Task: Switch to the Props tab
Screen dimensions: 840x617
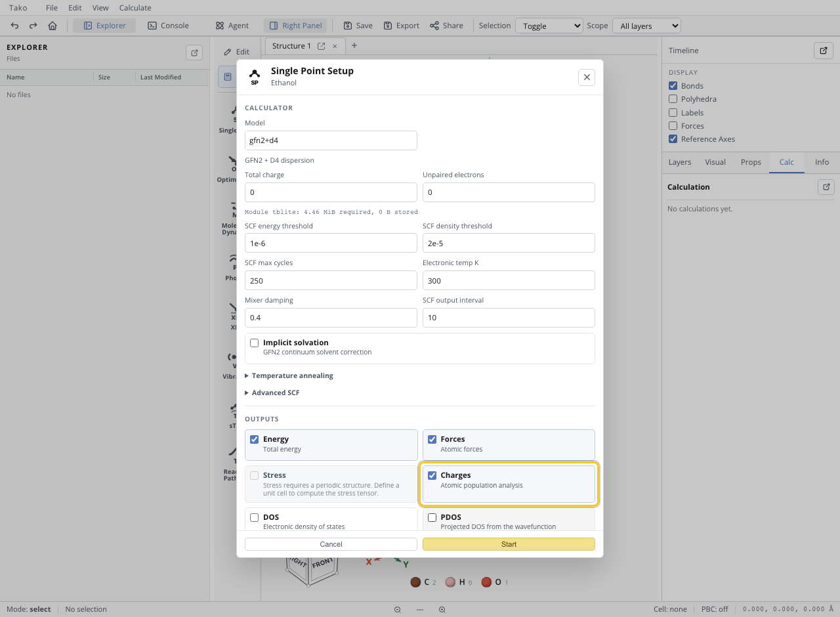Action: point(751,162)
